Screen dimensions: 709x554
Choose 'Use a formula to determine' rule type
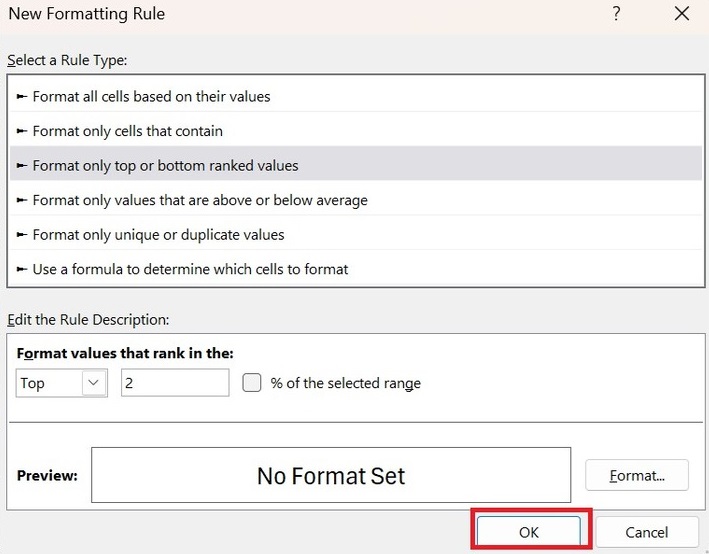190,269
